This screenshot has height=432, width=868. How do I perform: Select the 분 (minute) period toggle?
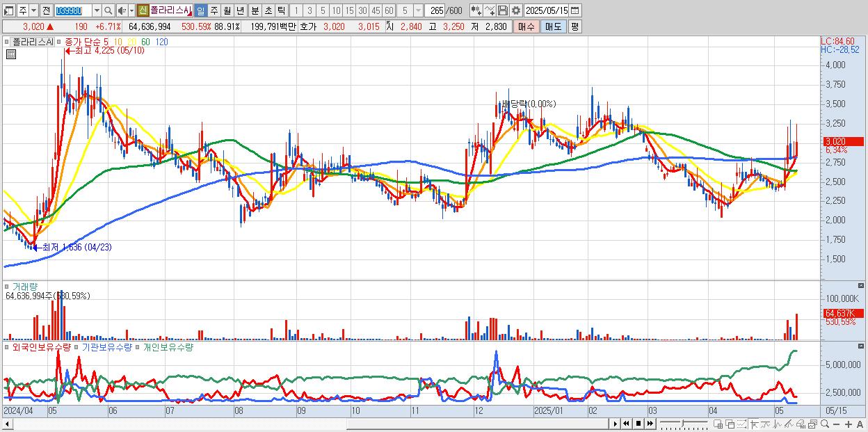tap(255, 10)
